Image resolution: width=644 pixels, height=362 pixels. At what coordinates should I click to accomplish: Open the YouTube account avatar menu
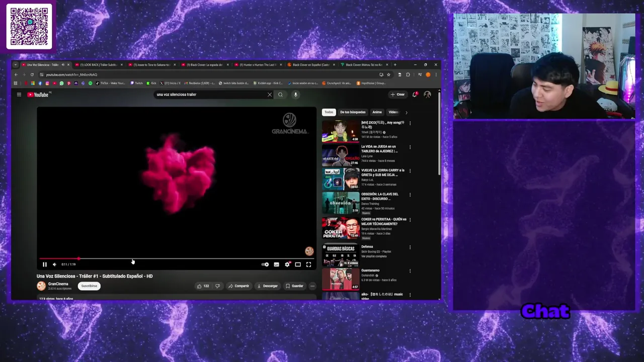[427, 95]
